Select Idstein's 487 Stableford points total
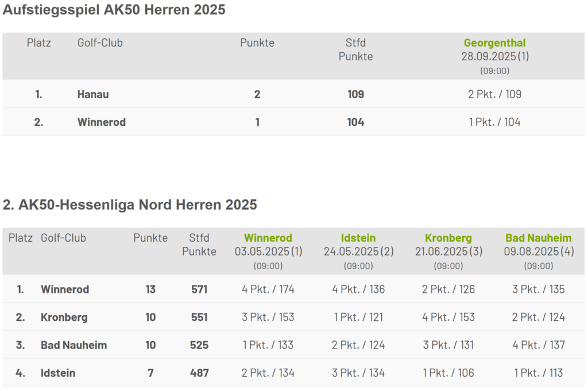 click(x=199, y=373)
